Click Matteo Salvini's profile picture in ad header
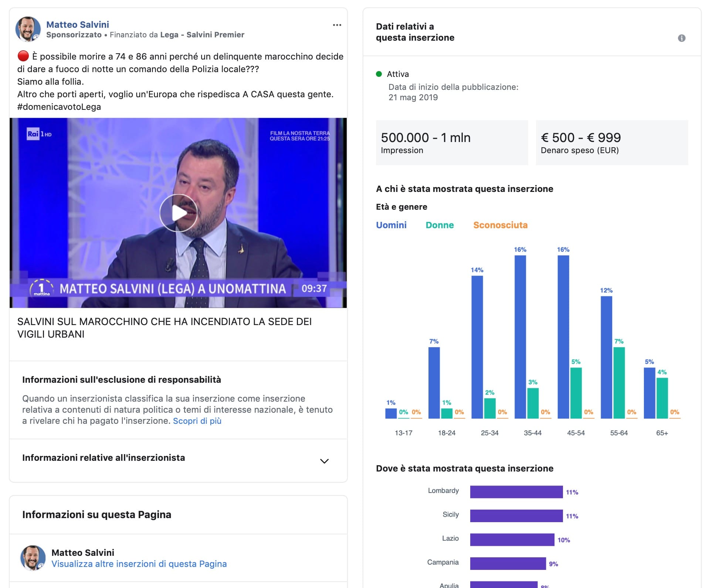The image size is (709, 588). 28,29
